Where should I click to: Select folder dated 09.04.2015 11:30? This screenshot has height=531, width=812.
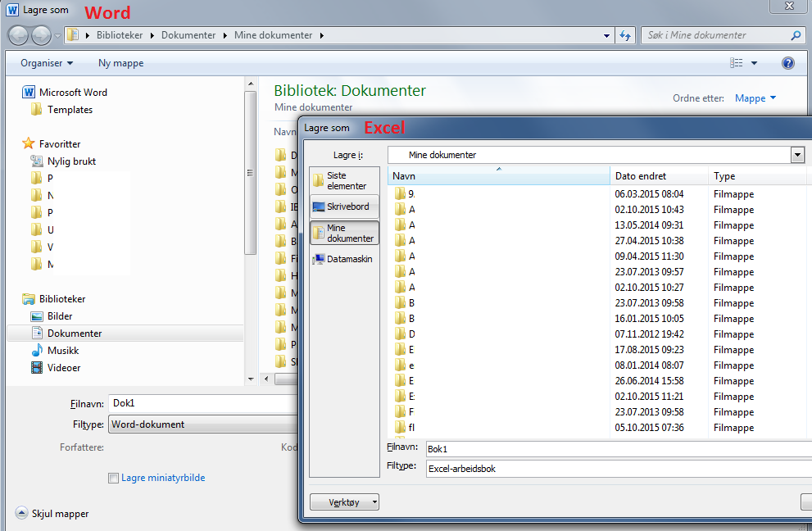[597, 256]
